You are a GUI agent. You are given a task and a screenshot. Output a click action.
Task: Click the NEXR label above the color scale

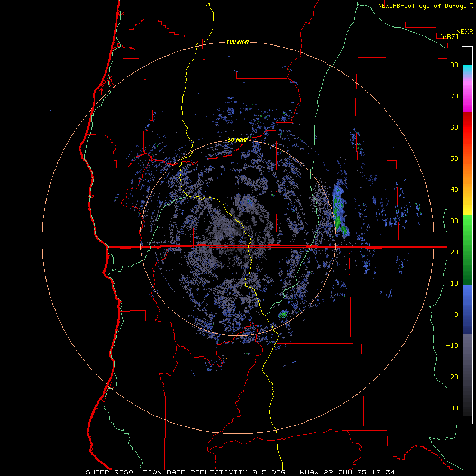click(465, 32)
